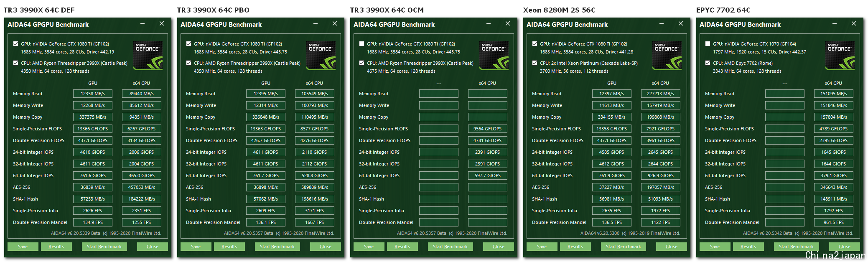Select the 337375 MB/s Memory Copy GPU value

pyautogui.click(x=93, y=117)
